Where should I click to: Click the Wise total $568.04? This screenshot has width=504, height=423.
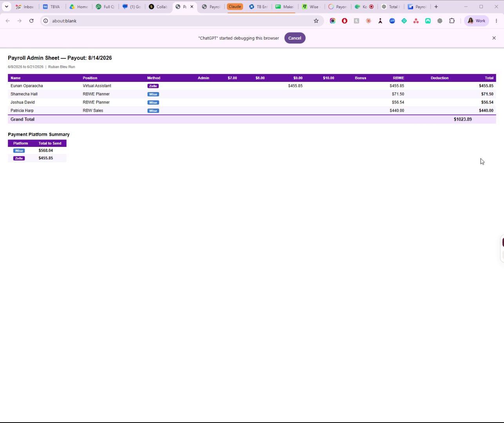click(46, 150)
